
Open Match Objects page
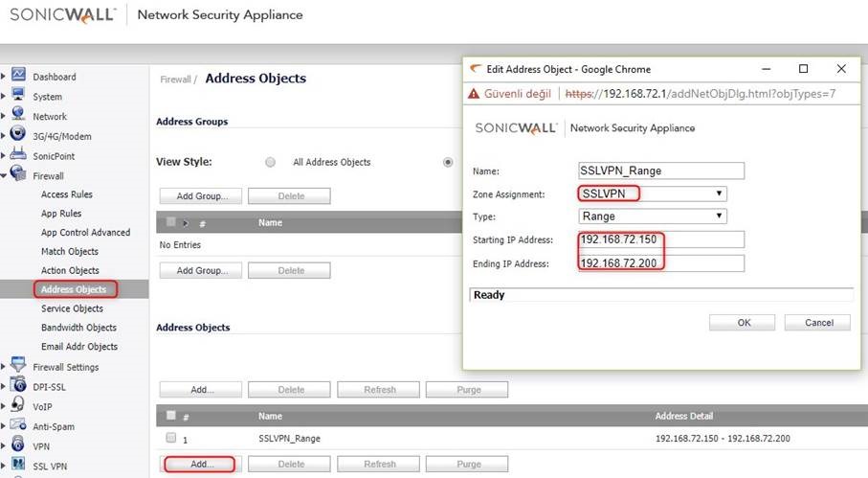point(70,252)
